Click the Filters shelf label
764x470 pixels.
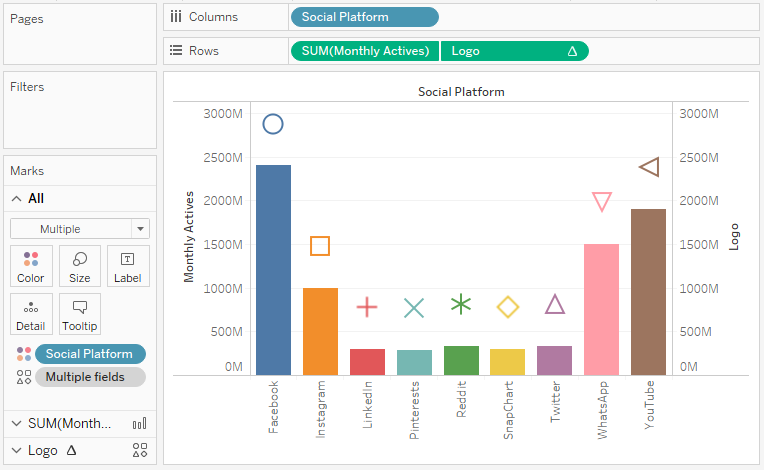click(27, 87)
